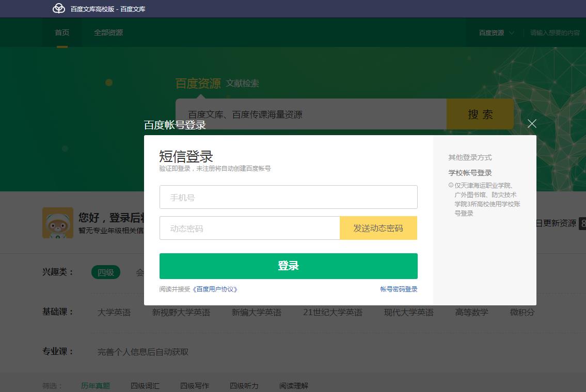The height and width of the screenshot is (392, 586).
Task: Click the header search input field
Action: (555, 33)
